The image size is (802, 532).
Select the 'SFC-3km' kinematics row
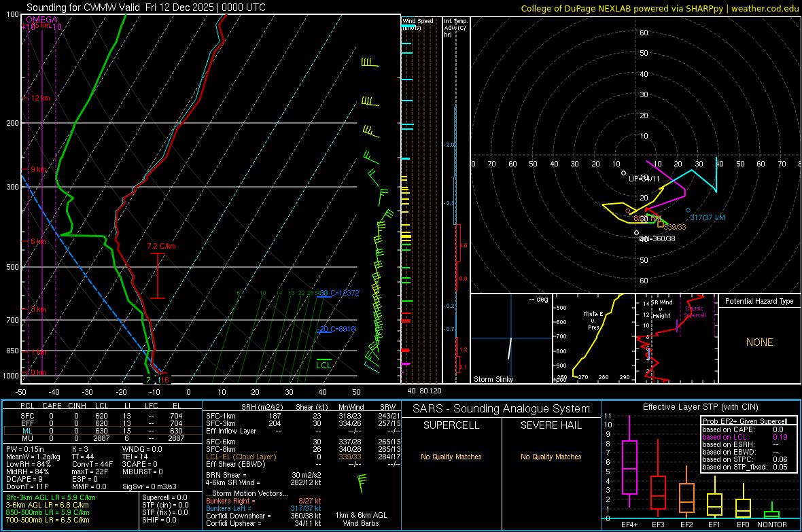(x=302, y=423)
